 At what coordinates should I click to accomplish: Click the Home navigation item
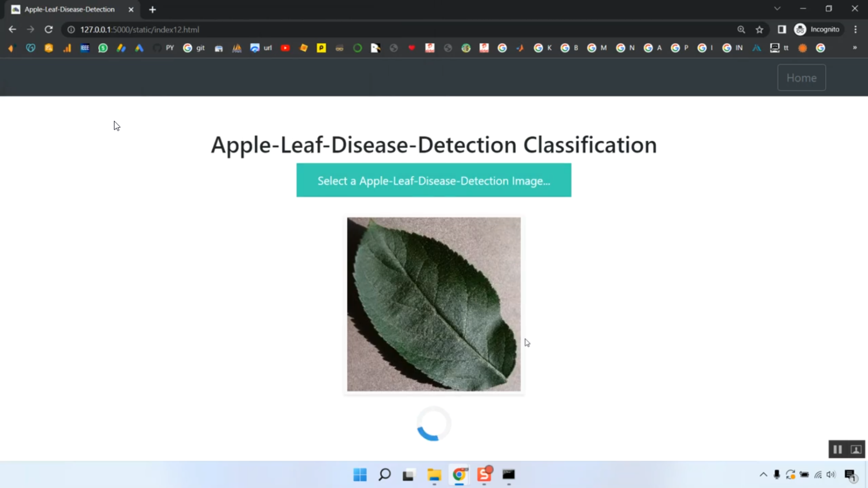click(x=801, y=77)
